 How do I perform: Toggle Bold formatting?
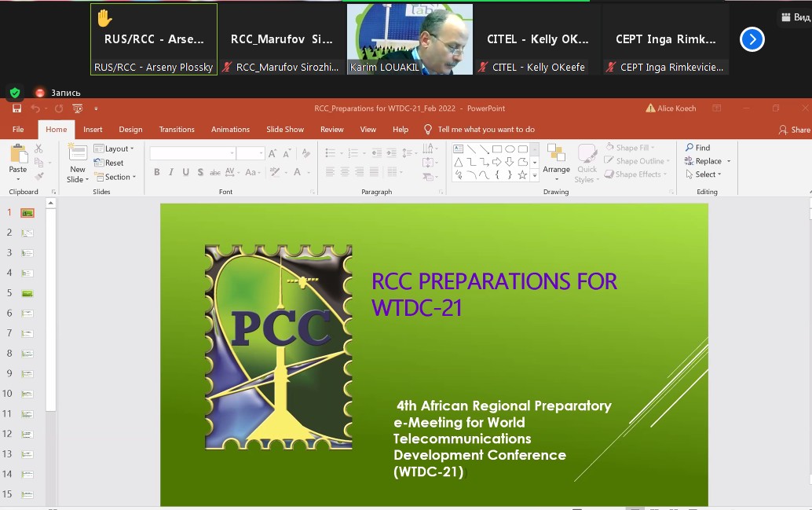pyautogui.click(x=156, y=172)
